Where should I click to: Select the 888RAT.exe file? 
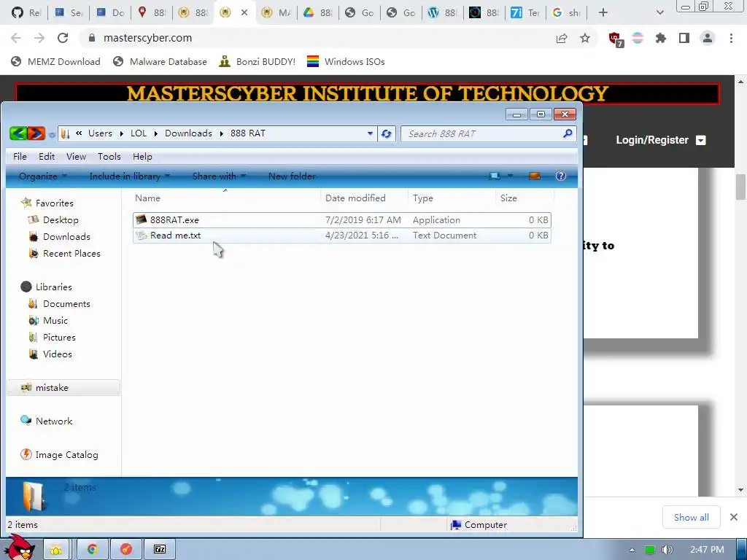(341, 220)
